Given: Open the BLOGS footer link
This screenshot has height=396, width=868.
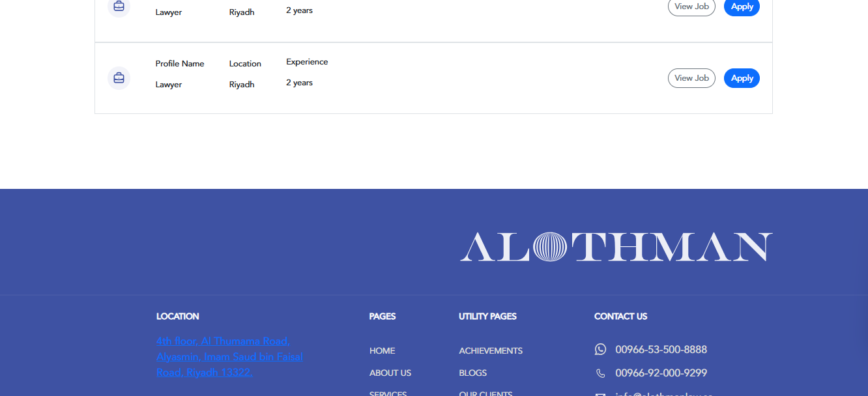Looking at the screenshot, I should 473,373.
